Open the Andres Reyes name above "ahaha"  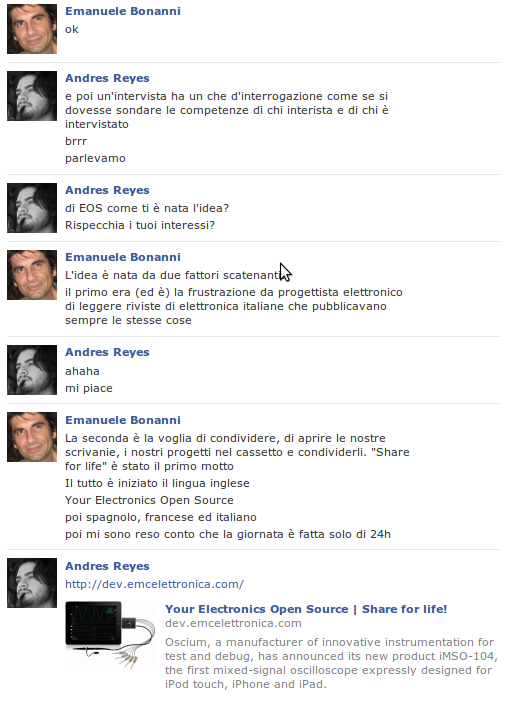tap(107, 352)
